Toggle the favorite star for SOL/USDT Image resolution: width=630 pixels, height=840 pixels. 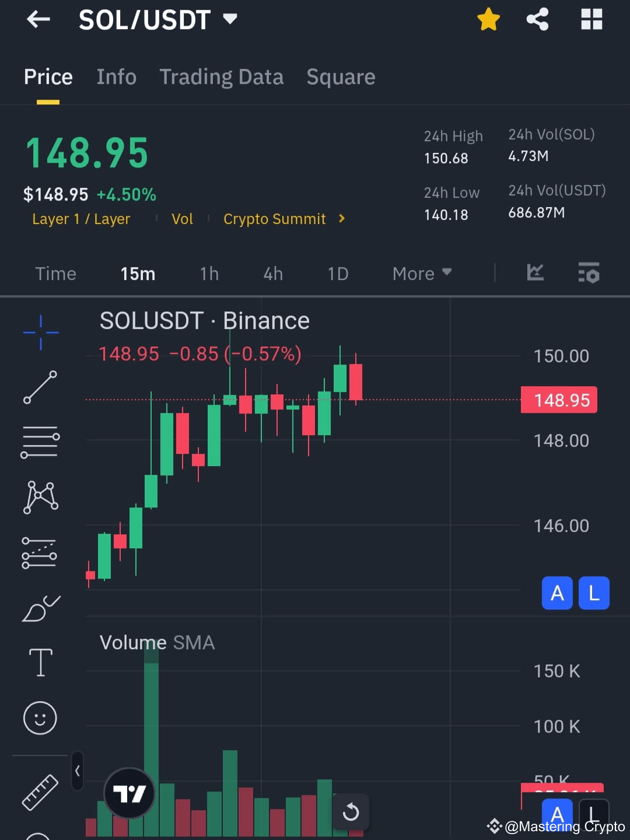click(488, 19)
